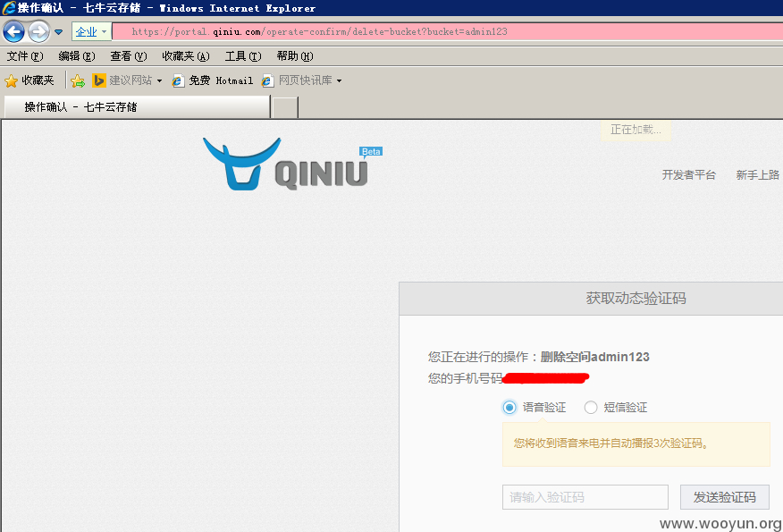
Task: Click the text 删除空间admin123
Action: 594,357
